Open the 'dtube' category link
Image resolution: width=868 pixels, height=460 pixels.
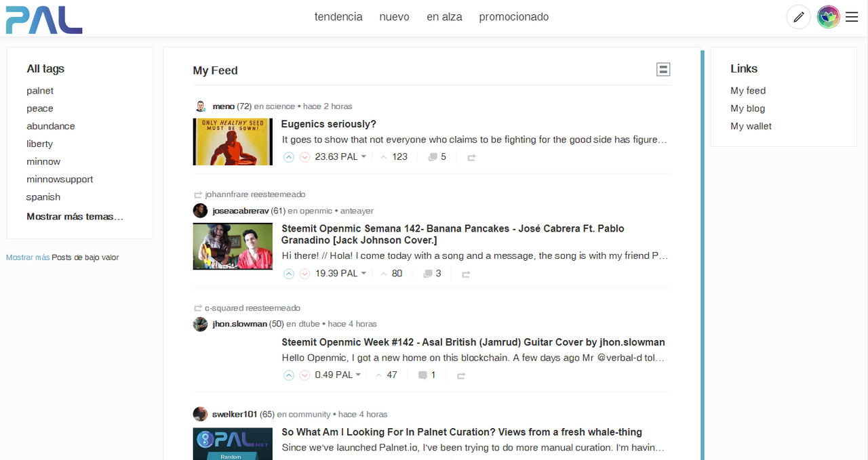(x=308, y=324)
